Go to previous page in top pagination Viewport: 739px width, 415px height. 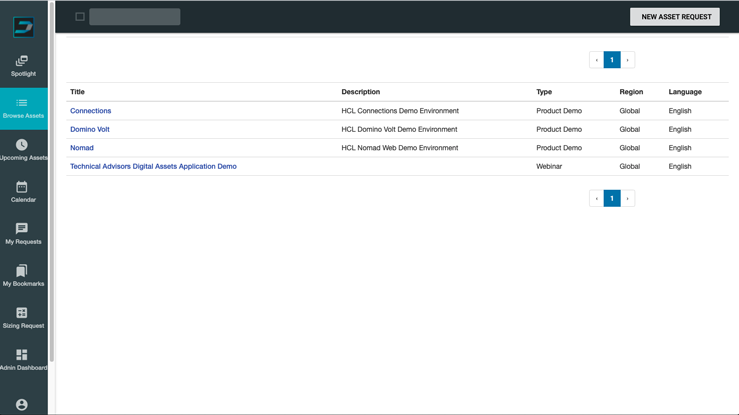click(597, 60)
